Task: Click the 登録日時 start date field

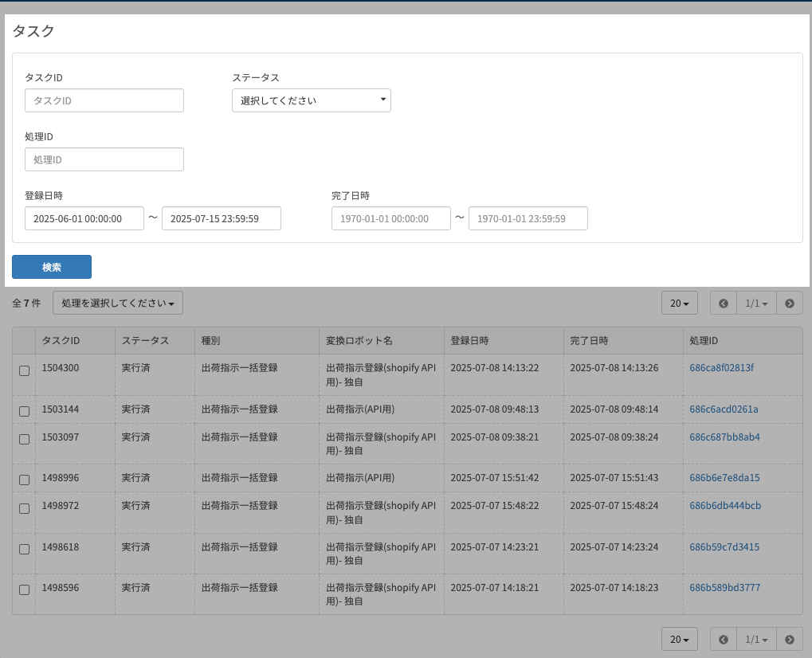Action: (84, 218)
